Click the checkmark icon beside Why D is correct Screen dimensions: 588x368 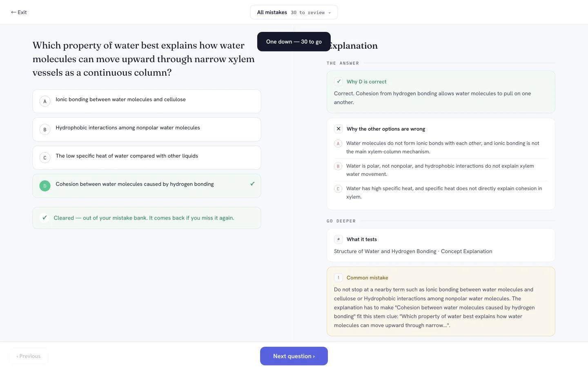point(339,81)
